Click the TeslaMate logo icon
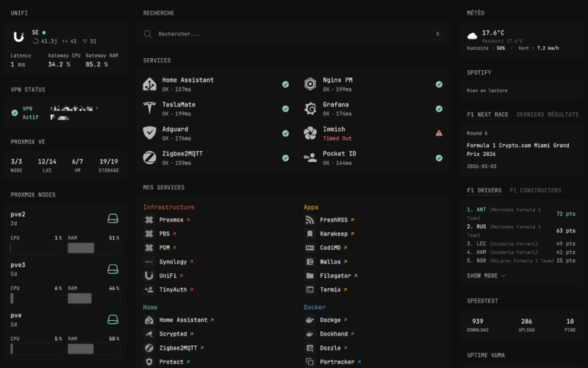The height and width of the screenshot is (368, 588). [150, 108]
